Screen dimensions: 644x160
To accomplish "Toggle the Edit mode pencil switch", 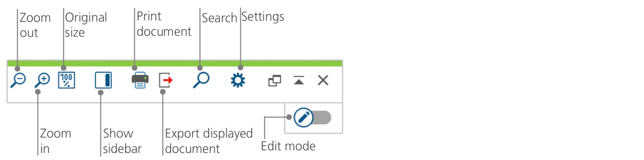I will pos(312,117).
